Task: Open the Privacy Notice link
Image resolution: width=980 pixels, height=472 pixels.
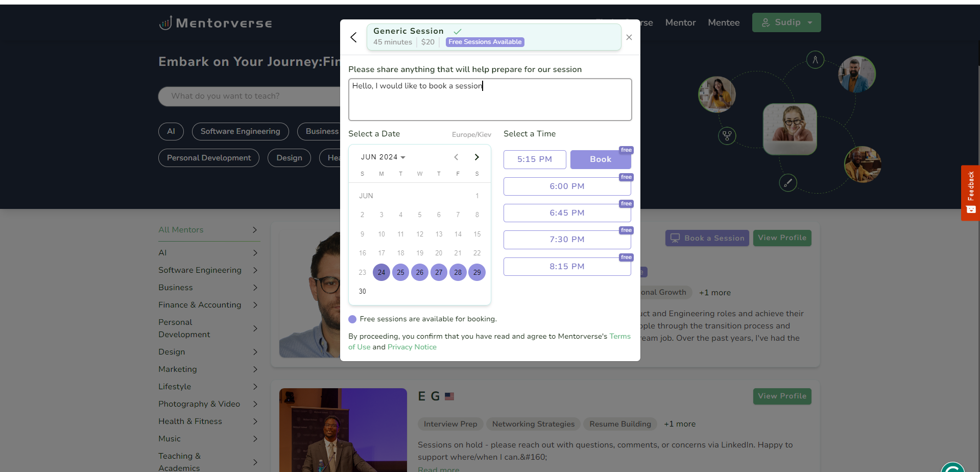Action: point(412,347)
